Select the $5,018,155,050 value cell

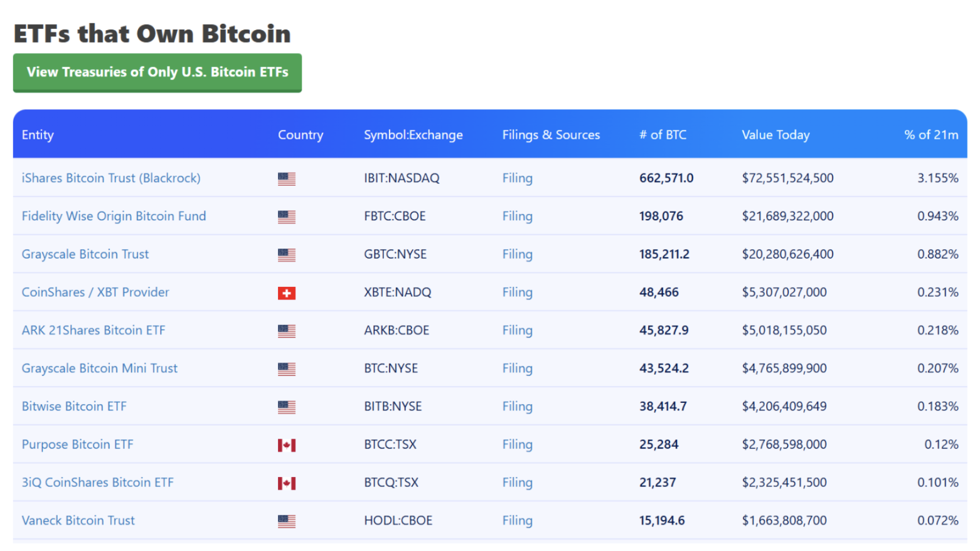(784, 330)
